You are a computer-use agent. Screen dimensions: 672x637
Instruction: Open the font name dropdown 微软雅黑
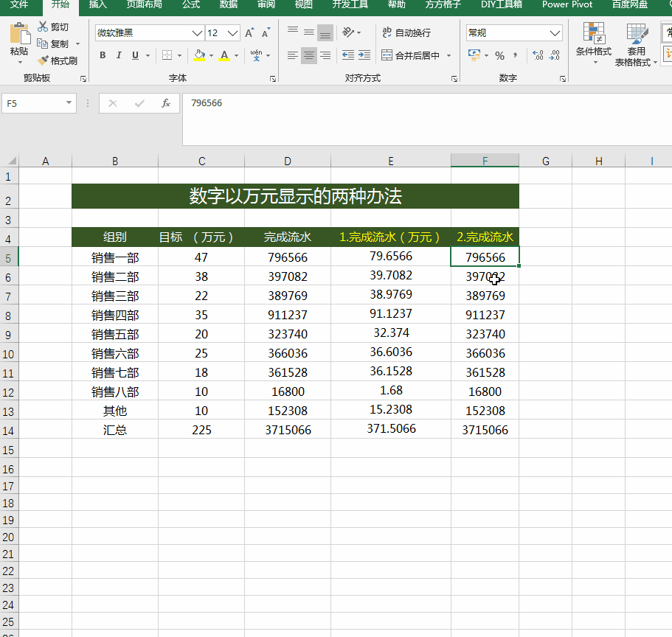pos(197,33)
